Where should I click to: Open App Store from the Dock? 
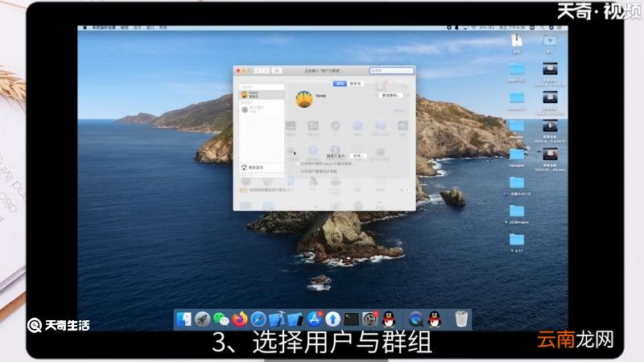tap(314, 319)
